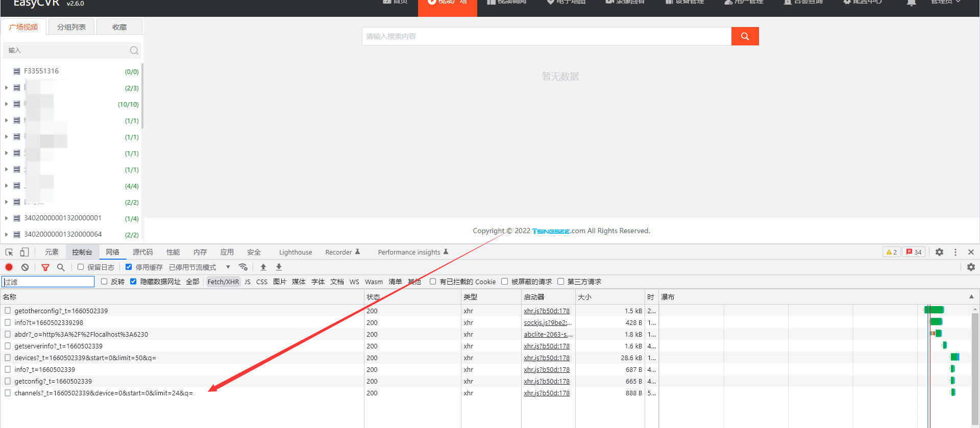Expand device 34020000001320000001
Image resolution: width=980 pixels, height=428 pixels.
click(x=6, y=218)
